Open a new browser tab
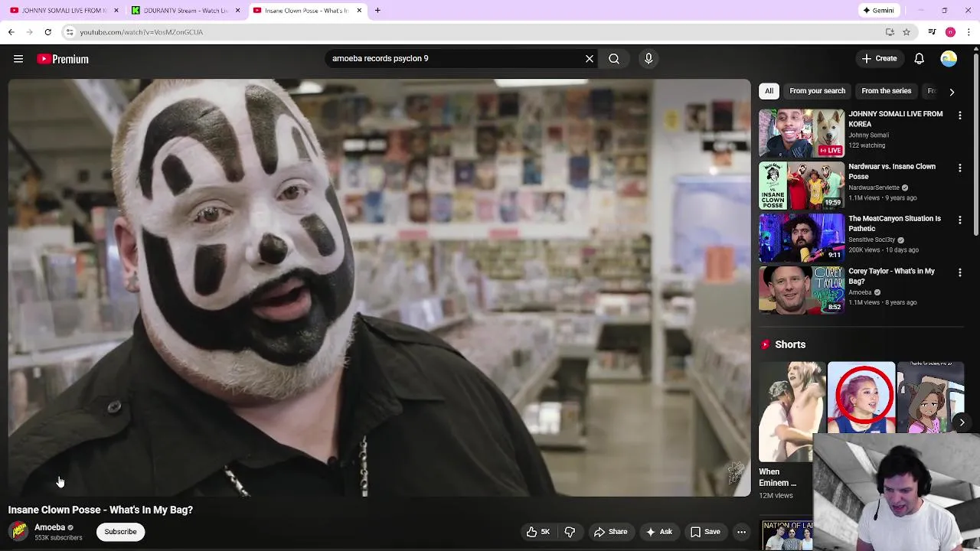Screen dimensions: 980x551 [x=377, y=10]
